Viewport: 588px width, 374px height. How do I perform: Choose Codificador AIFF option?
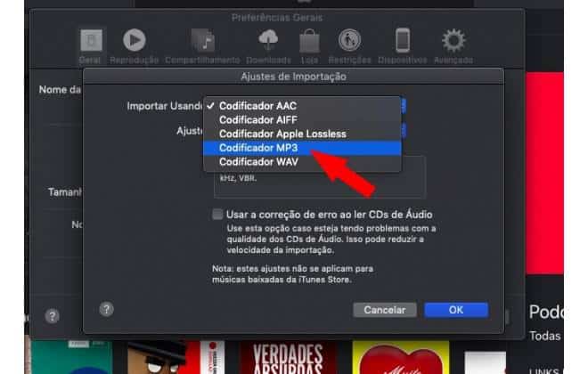pos(302,120)
